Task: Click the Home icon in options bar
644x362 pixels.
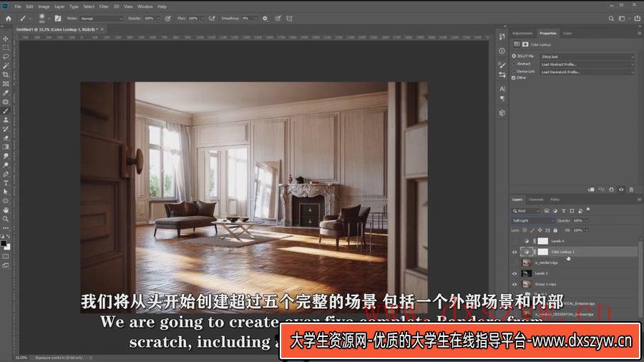Action: pos(8,19)
